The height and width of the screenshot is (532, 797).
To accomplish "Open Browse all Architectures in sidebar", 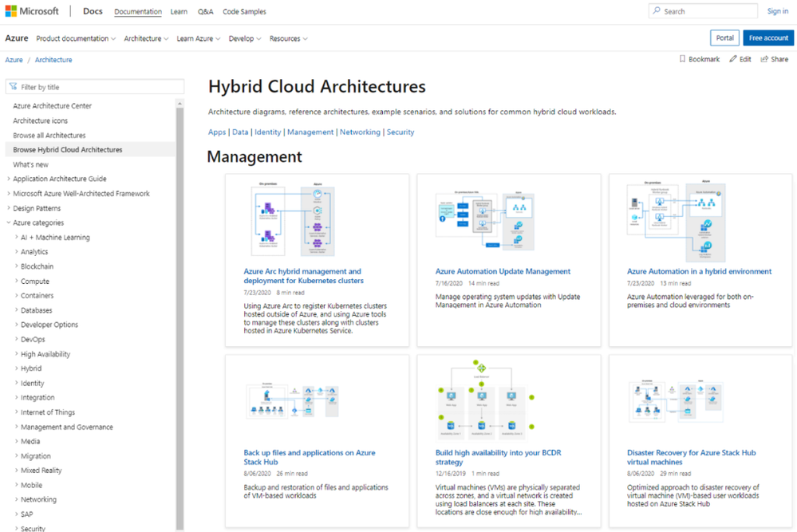I will (x=49, y=136).
